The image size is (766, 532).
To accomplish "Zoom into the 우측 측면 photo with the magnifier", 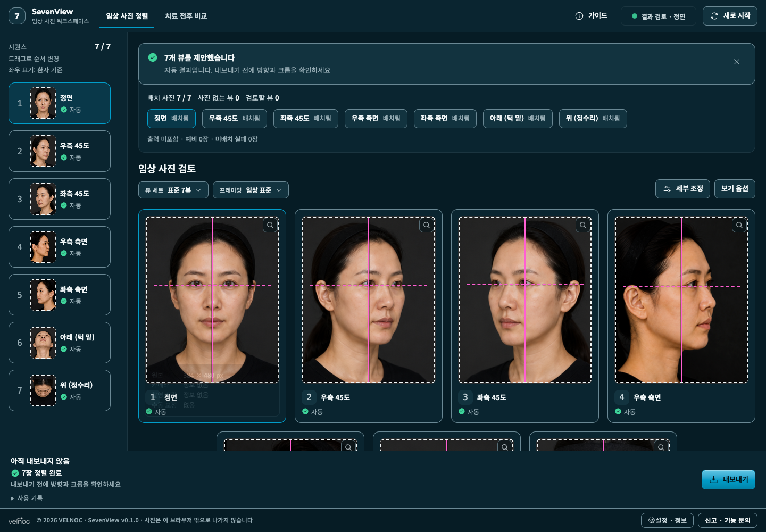I will click(x=739, y=225).
